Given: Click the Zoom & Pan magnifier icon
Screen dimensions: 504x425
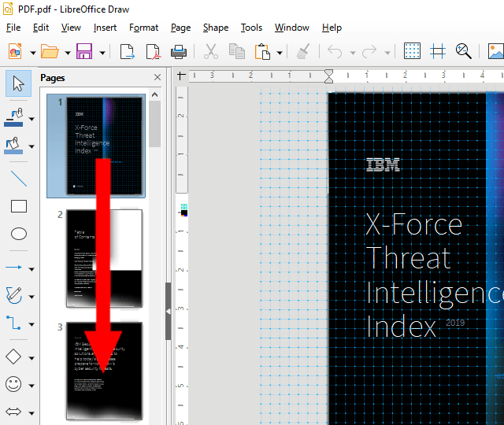Looking at the screenshot, I should pyautogui.click(x=464, y=51).
